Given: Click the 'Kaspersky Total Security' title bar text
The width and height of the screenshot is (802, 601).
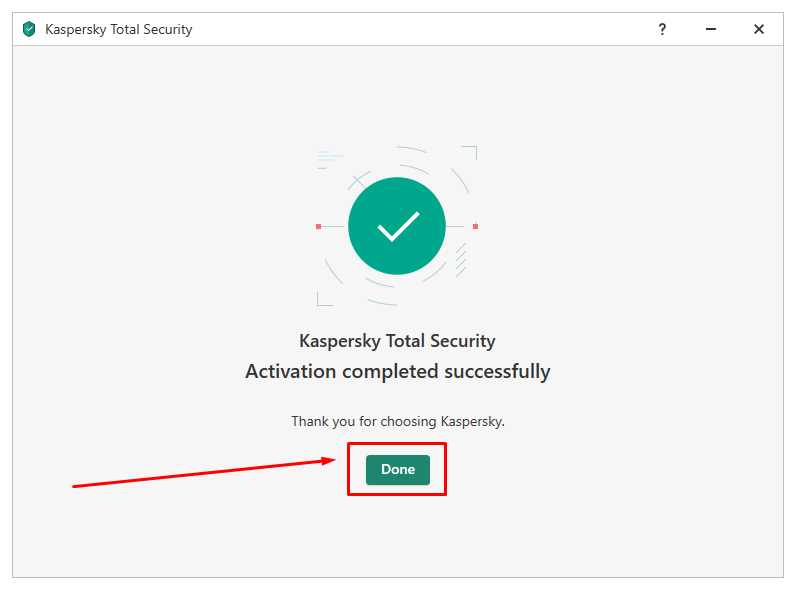Looking at the screenshot, I should pos(119,29).
